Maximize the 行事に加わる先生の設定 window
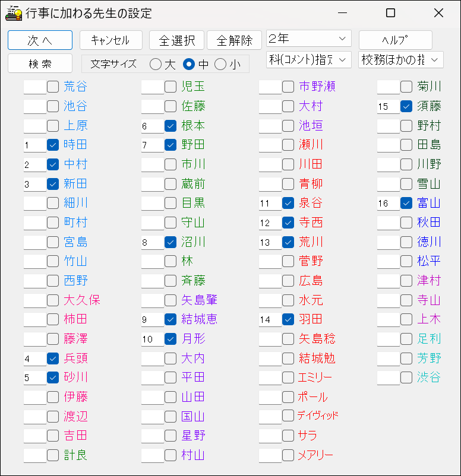 [390, 13]
